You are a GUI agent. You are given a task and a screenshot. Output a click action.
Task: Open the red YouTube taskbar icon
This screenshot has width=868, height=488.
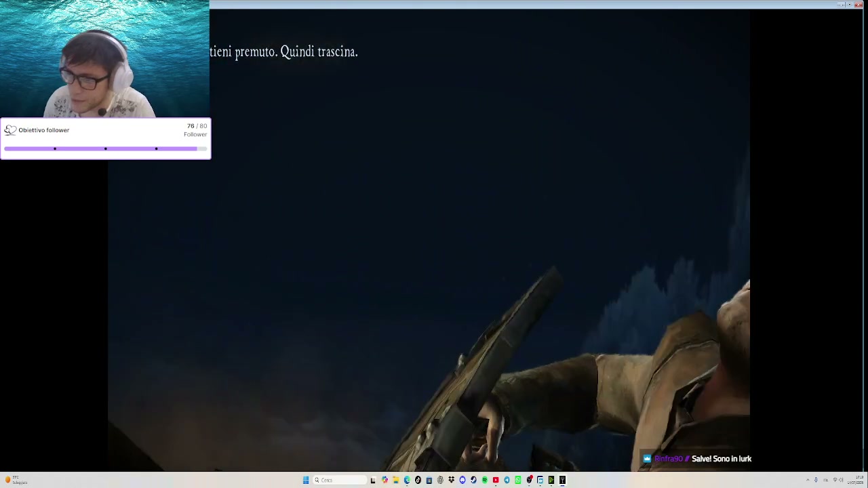496,480
